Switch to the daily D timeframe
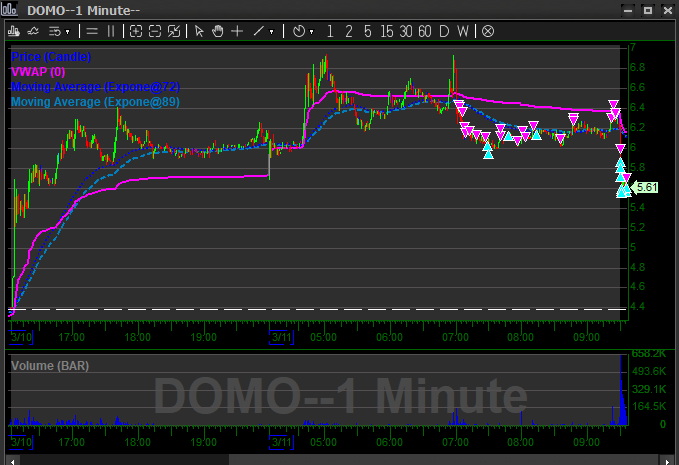679x465 pixels. coord(444,31)
